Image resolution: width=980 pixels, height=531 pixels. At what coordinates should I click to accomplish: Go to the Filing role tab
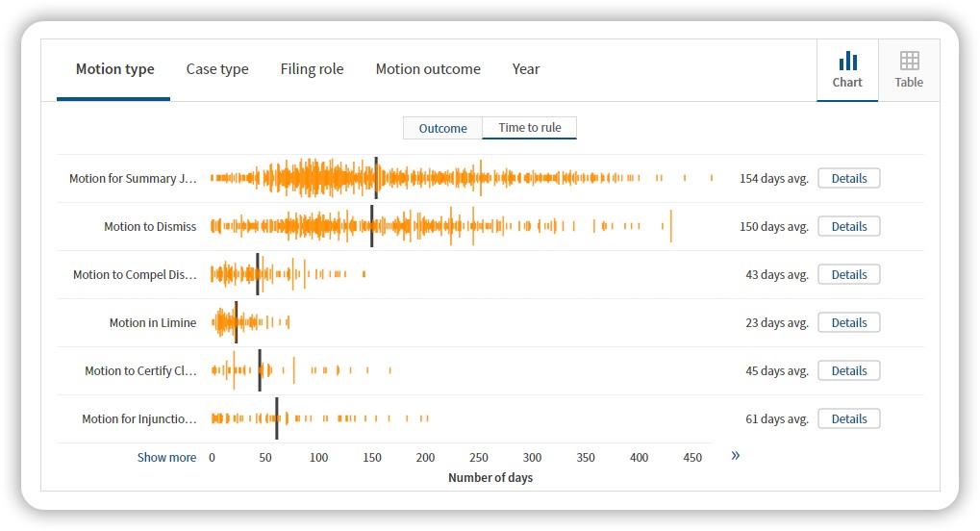point(312,69)
